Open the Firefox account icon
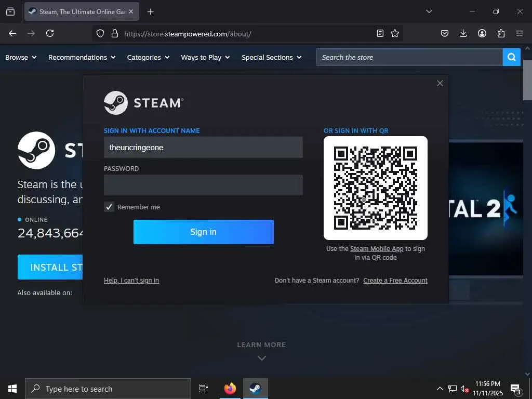This screenshot has height=399, width=532. pos(482,33)
